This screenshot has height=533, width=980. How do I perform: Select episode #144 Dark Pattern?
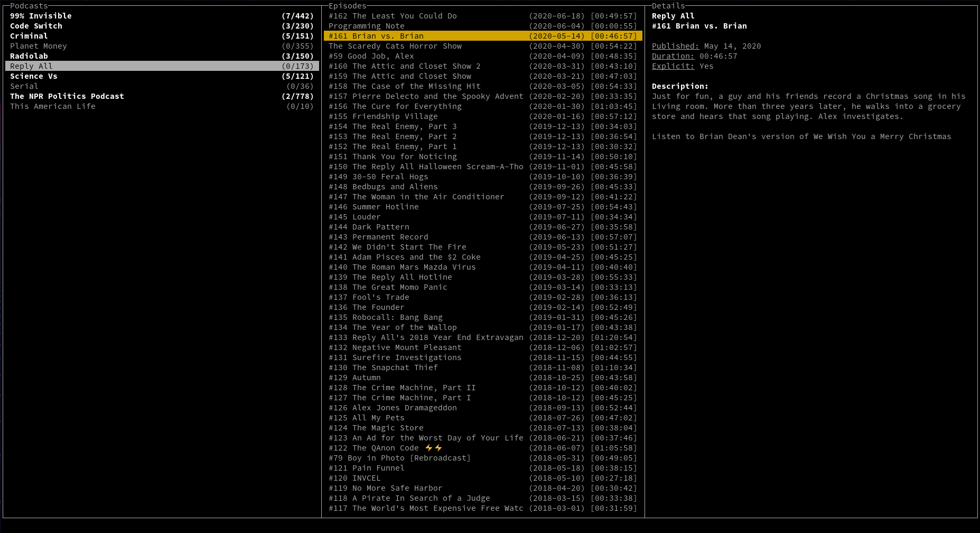[x=483, y=227]
